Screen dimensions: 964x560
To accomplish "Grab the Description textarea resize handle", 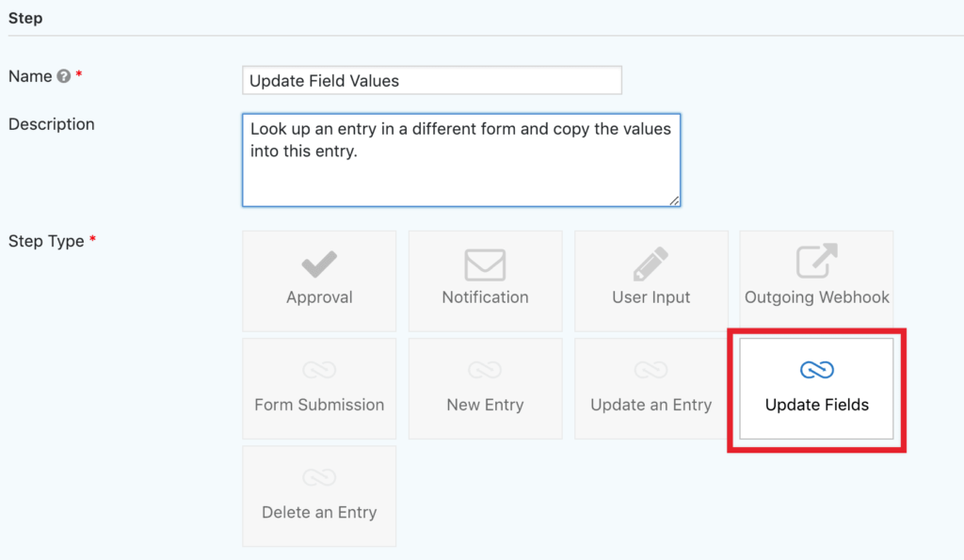I will [x=675, y=200].
